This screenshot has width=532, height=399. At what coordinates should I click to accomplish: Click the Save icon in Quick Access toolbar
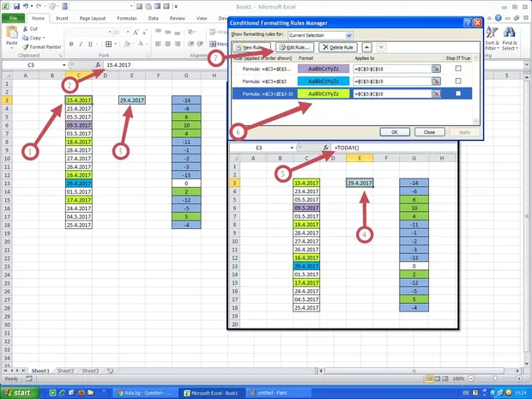pyautogui.click(x=16, y=6)
